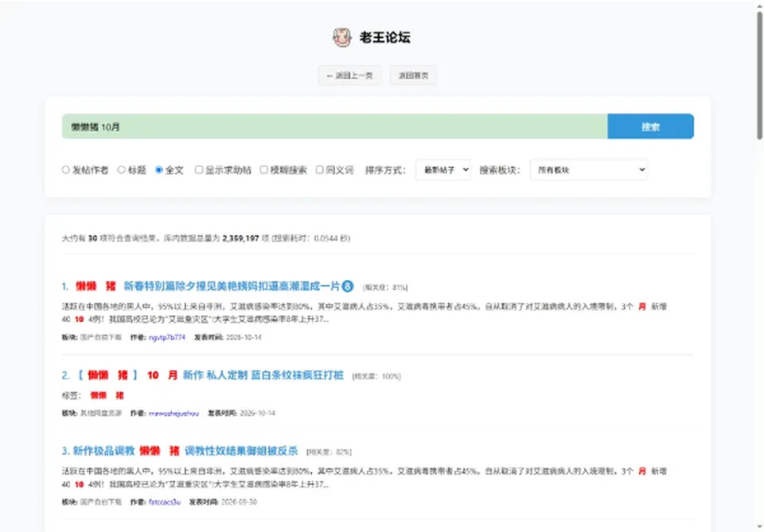Click the 2026-10-14 post date on result 1
This screenshot has height=532, width=764.
pos(244,337)
